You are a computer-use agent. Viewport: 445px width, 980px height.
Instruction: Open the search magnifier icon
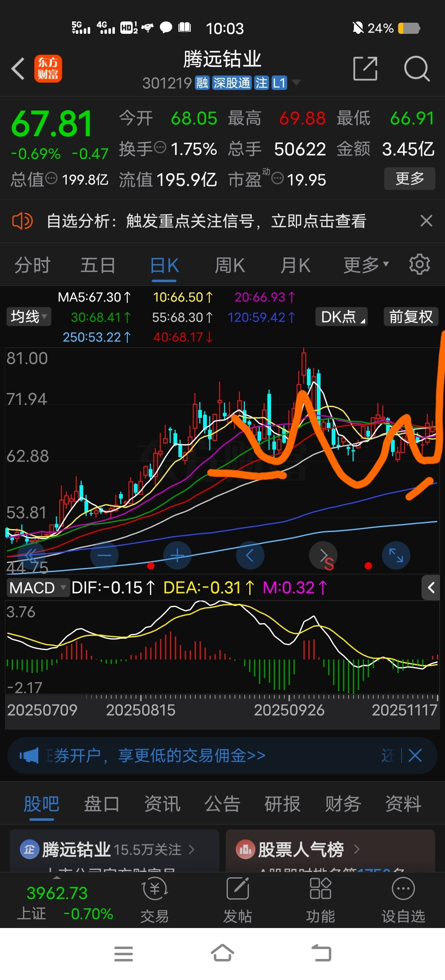tap(417, 68)
